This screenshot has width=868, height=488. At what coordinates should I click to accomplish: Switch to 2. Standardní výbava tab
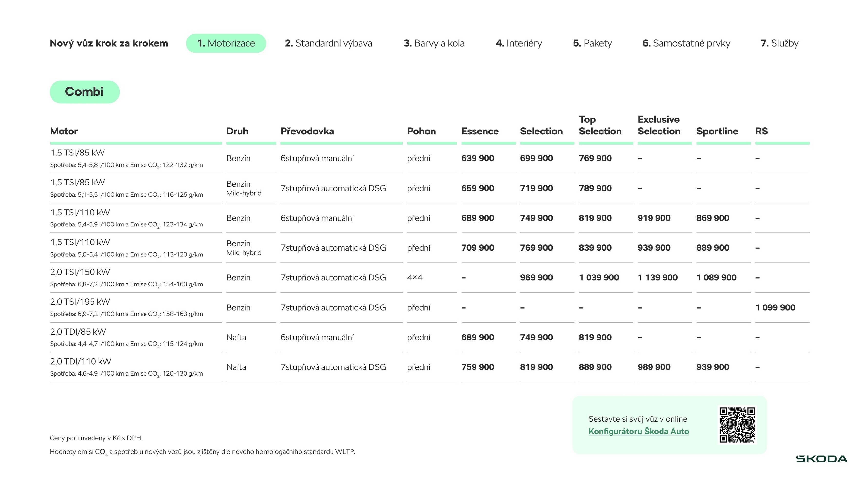point(328,43)
